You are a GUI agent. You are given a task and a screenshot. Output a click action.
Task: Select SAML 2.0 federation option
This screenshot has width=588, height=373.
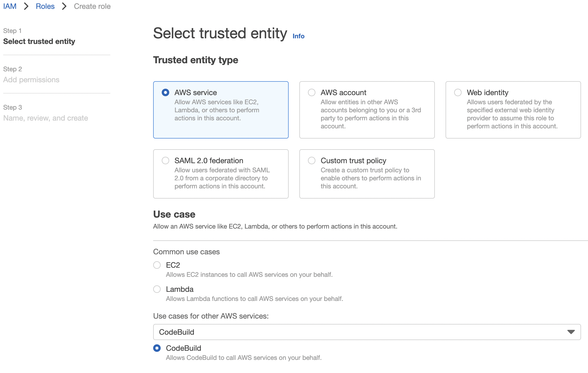(166, 161)
